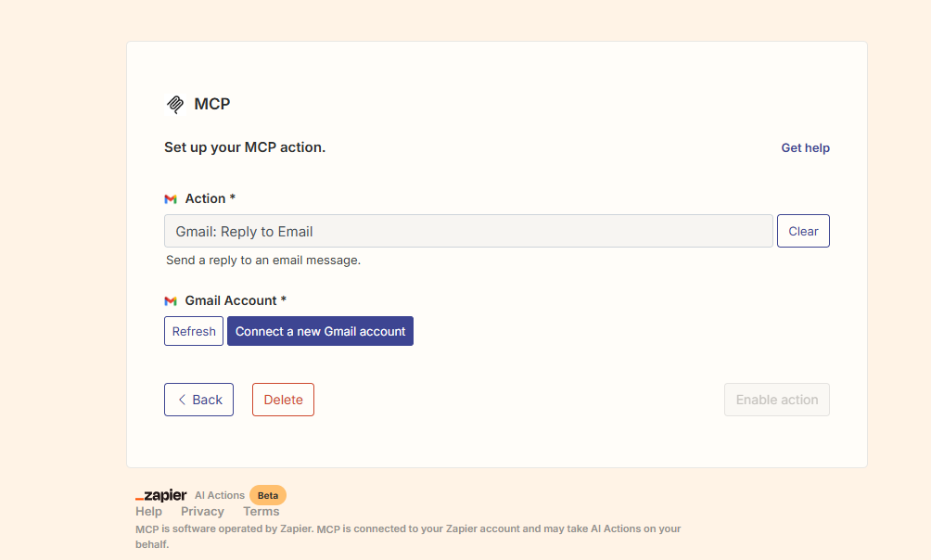Open the Gmail: Reply to Email field
The height and width of the screenshot is (560, 931).
coord(468,231)
